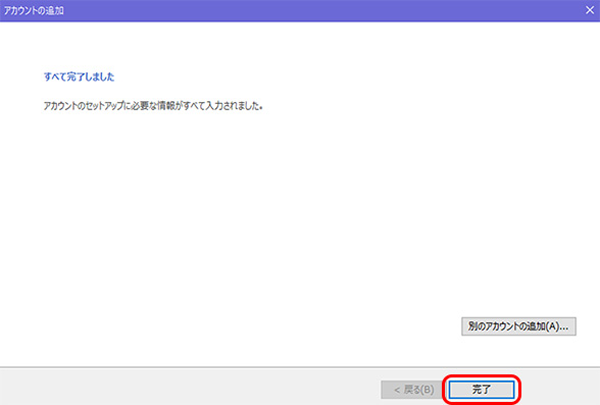Dismiss the add account window via X icon
The width and height of the screenshot is (600, 405).
coord(589,9)
